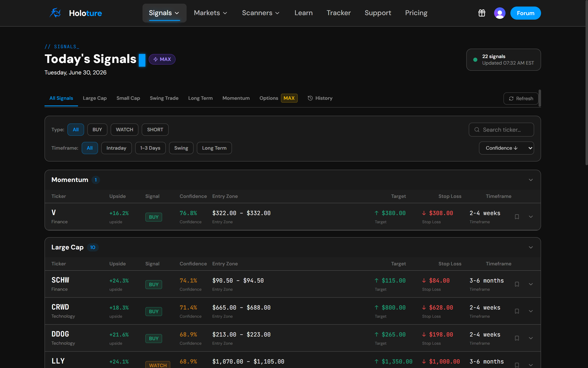Switch to the Large Cap tab

coord(95,98)
